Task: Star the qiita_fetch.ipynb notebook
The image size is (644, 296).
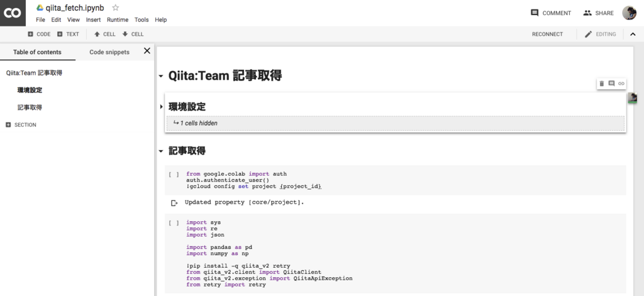Action: 116,8
